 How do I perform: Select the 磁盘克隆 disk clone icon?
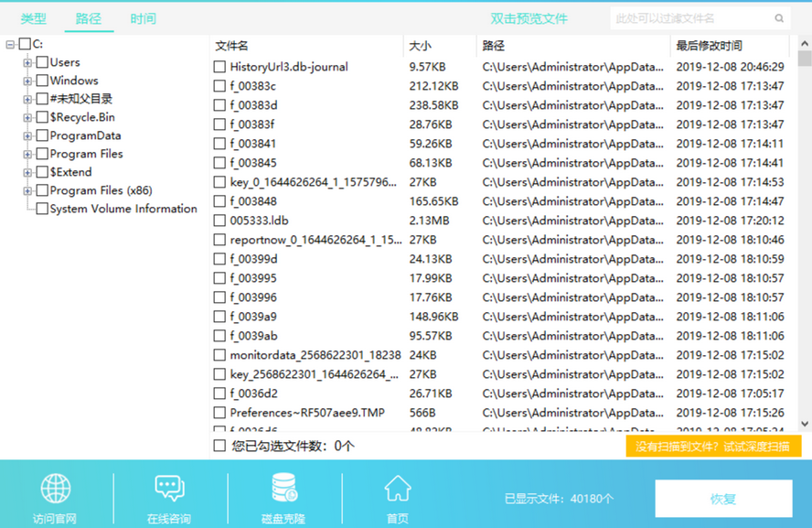pyautogui.click(x=283, y=488)
